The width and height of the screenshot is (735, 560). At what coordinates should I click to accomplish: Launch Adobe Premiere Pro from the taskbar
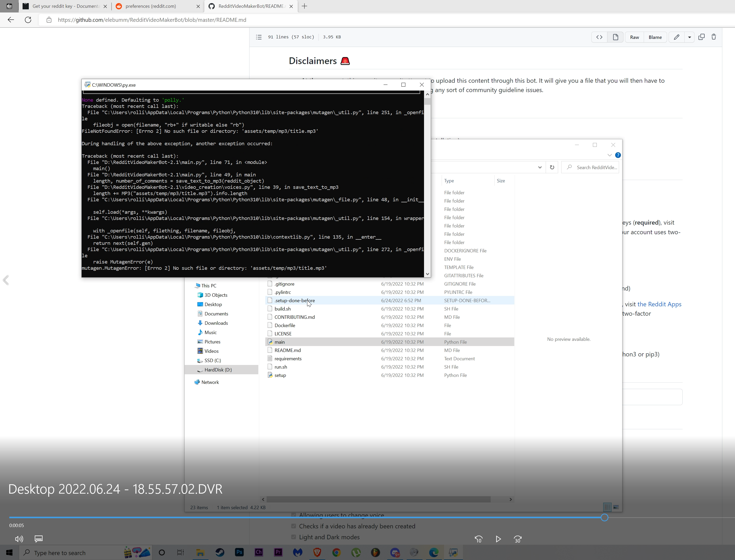pos(278,552)
